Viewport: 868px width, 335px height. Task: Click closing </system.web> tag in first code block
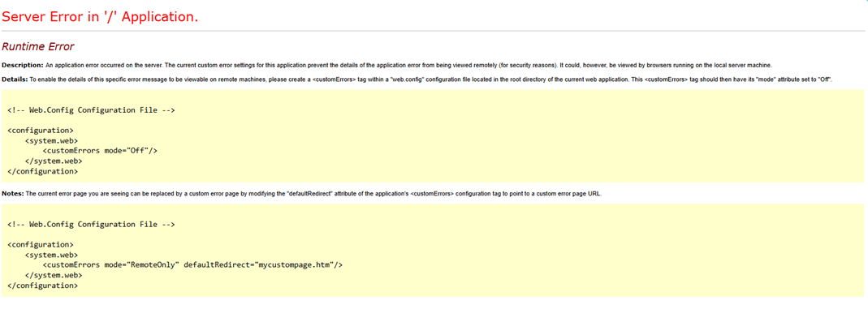54,161
